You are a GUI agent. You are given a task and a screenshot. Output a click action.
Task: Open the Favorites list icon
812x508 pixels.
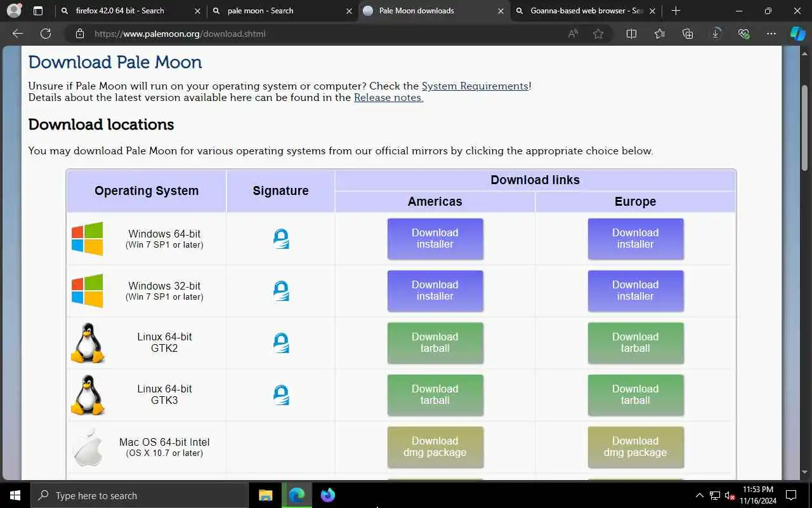coord(660,34)
